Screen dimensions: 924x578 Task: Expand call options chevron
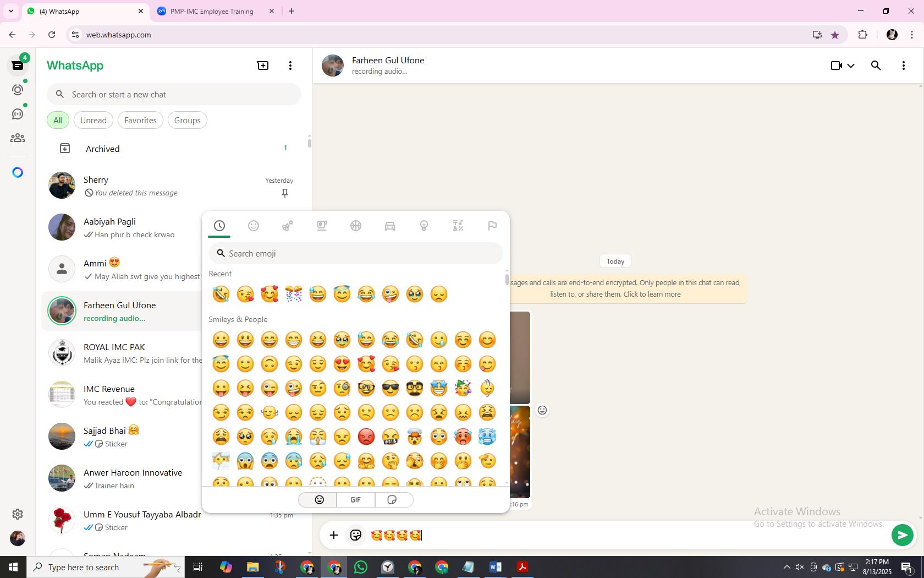(x=851, y=66)
